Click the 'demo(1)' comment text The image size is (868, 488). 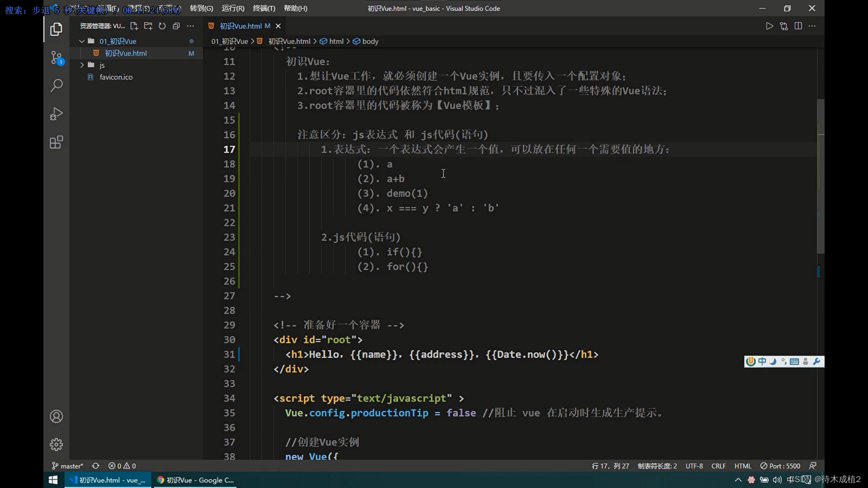click(x=407, y=193)
